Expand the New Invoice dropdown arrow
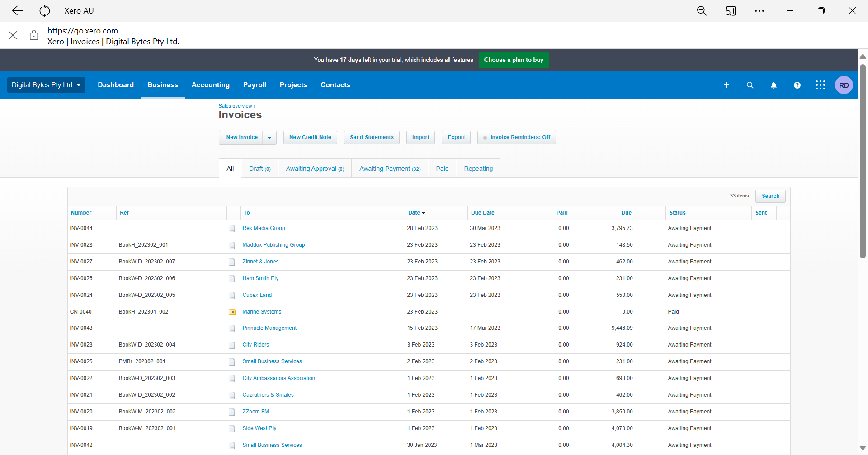Viewport: 868px width, 455px height. coord(269,138)
